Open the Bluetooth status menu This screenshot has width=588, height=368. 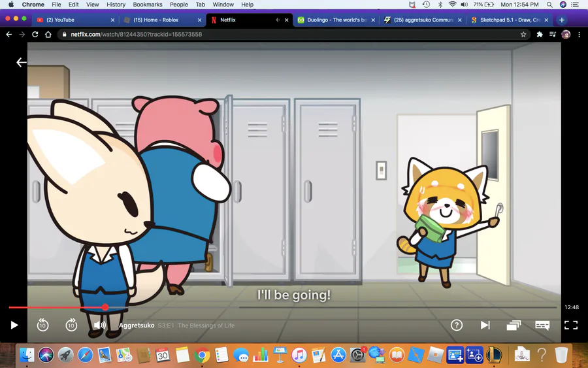[440, 5]
